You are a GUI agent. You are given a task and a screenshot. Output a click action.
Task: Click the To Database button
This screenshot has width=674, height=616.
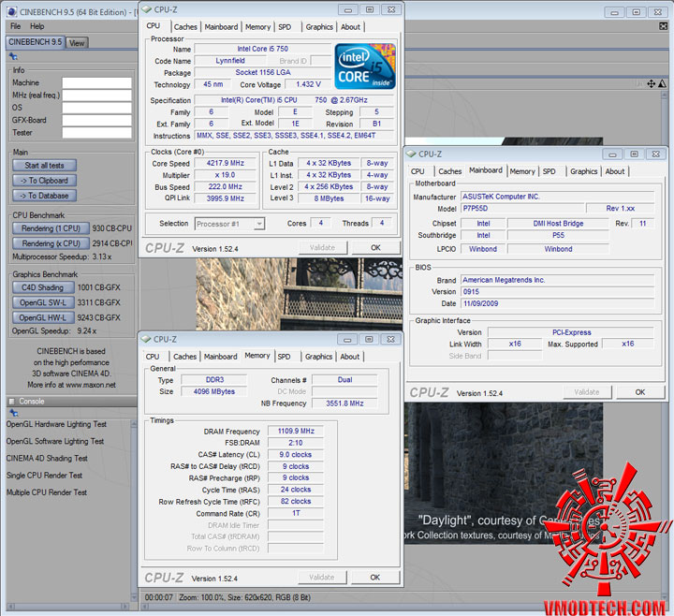tap(45, 196)
